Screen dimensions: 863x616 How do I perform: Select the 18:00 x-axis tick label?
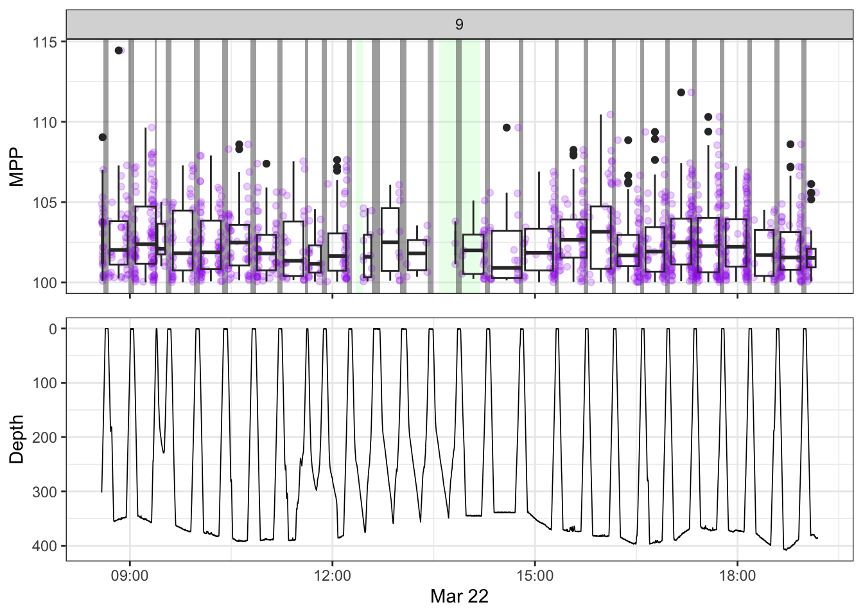[x=737, y=576]
